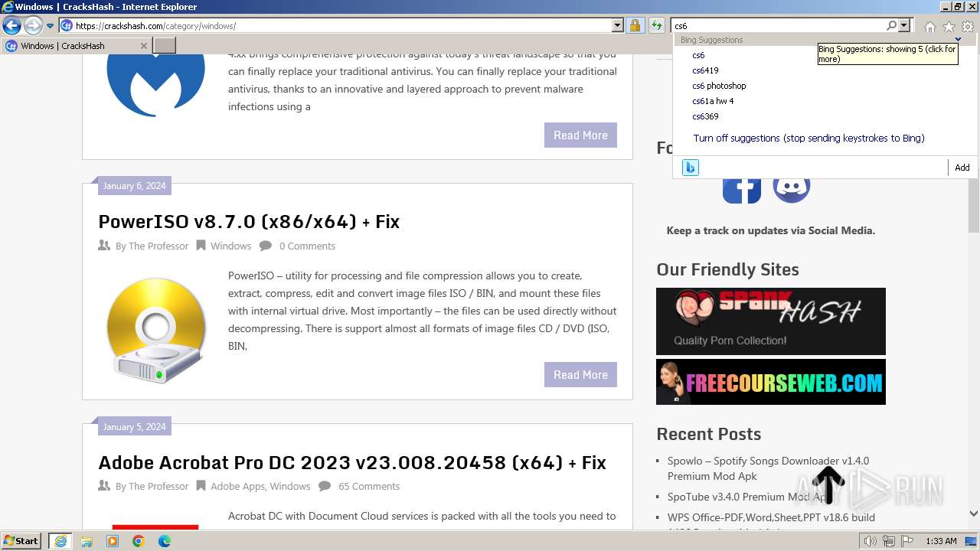Click the 1:33 AM clock
This screenshot has width=980, height=551.
pyautogui.click(x=941, y=541)
